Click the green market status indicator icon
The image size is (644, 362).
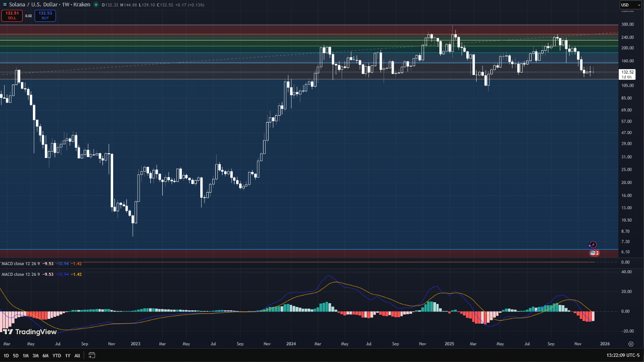pos(96,5)
